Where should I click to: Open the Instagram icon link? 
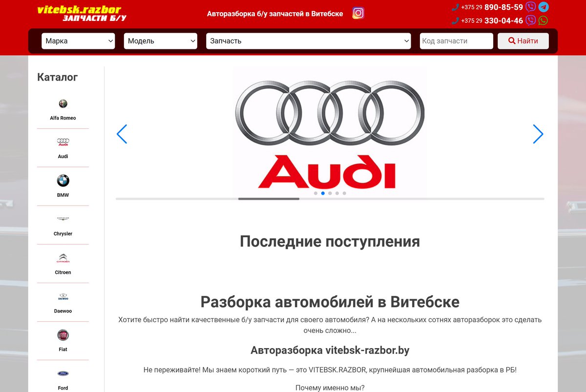click(x=358, y=13)
